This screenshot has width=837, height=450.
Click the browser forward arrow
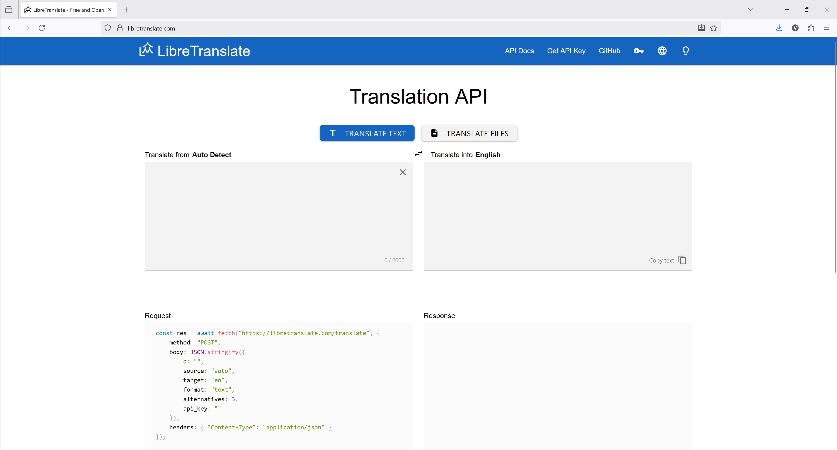point(27,28)
